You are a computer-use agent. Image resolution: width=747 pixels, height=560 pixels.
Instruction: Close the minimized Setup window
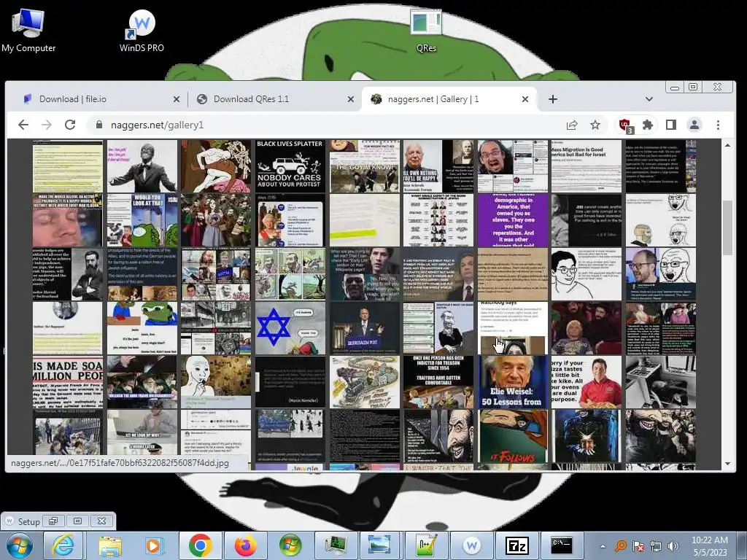click(x=101, y=521)
